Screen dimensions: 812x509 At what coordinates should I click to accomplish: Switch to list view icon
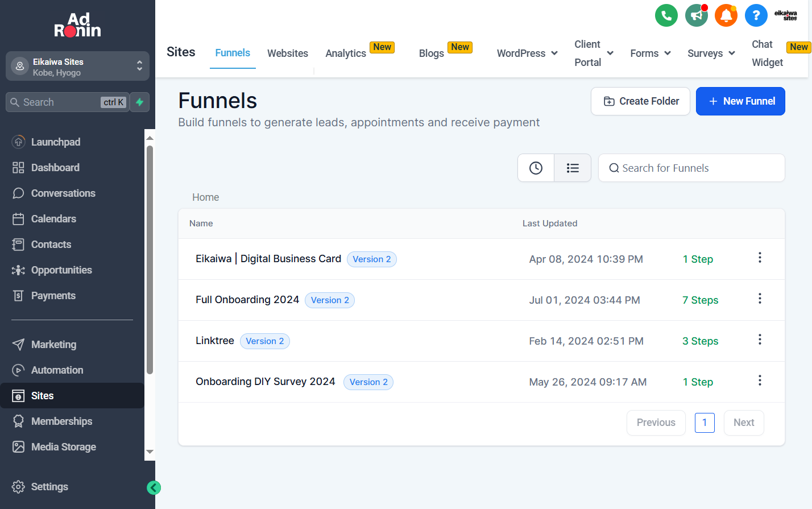click(x=573, y=168)
